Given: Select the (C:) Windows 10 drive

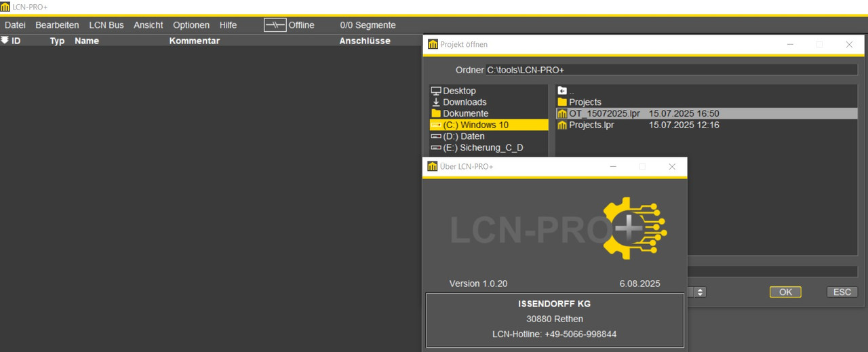Looking at the screenshot, I should [x=488, y=125].
